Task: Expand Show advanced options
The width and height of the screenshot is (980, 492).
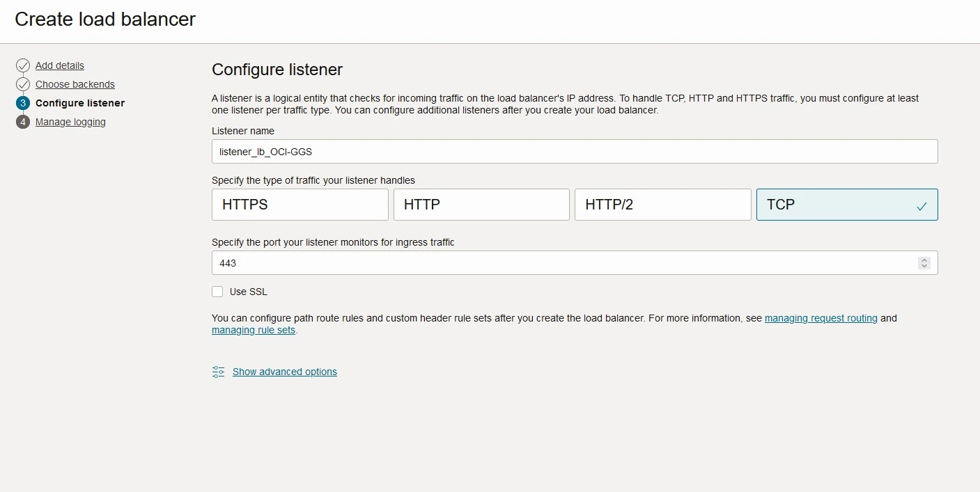Action: click(284, 372)
